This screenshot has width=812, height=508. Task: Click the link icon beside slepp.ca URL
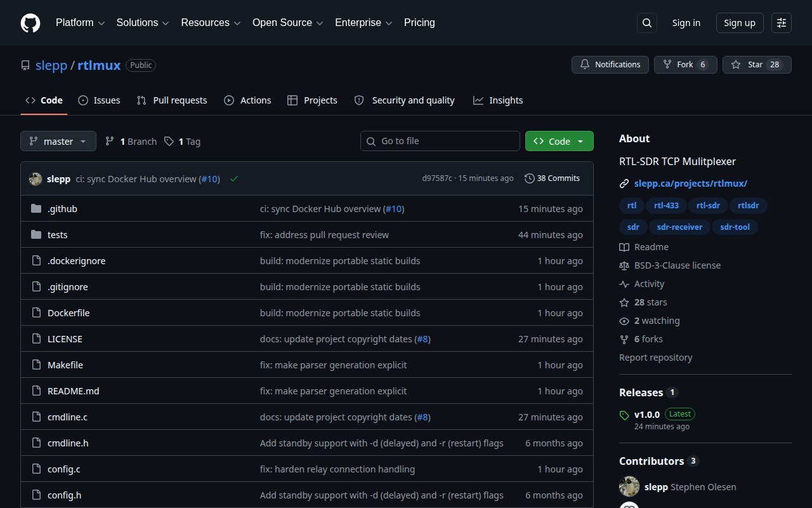coord(624,184)
